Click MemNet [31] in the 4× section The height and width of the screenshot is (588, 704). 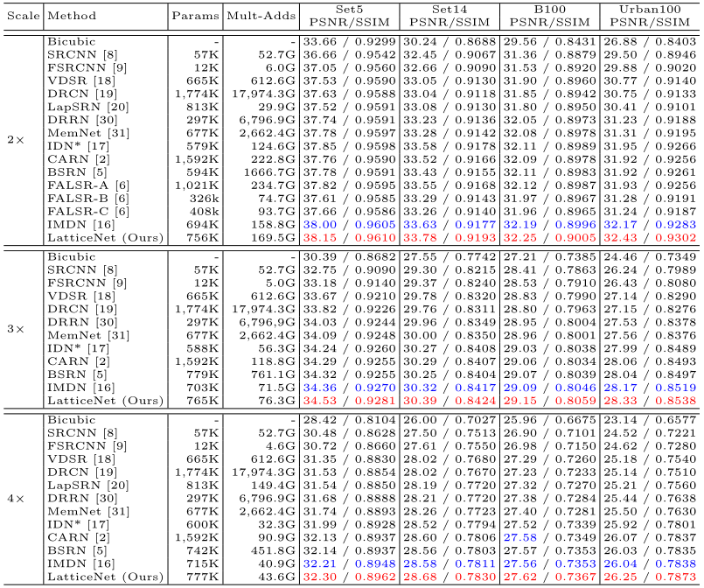pyautogui.click(x=88, y=512)
